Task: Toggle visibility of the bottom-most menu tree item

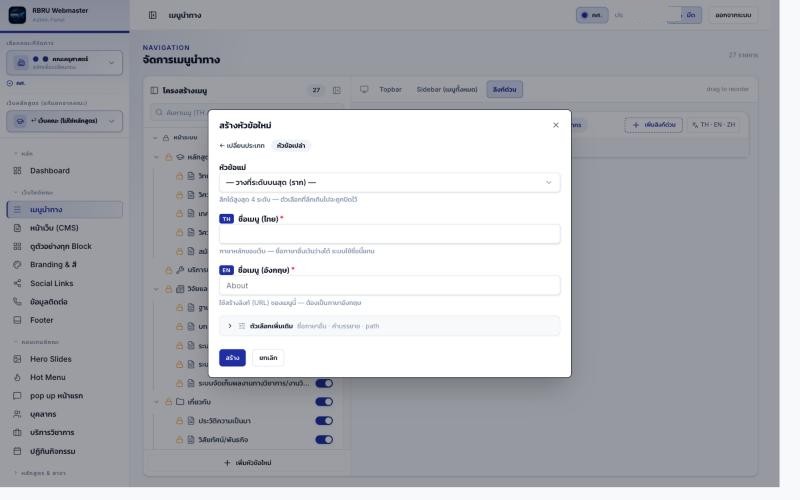Action: 324,439
